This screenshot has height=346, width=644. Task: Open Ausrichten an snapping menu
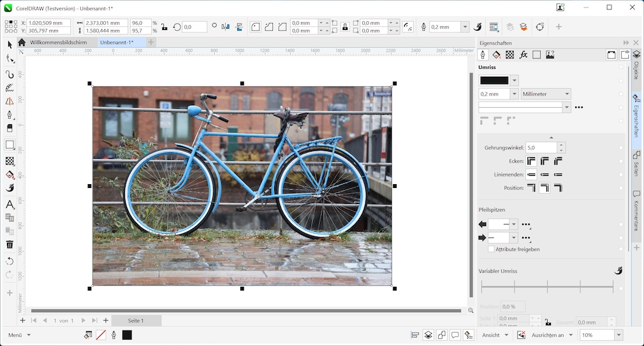point(552,335)
